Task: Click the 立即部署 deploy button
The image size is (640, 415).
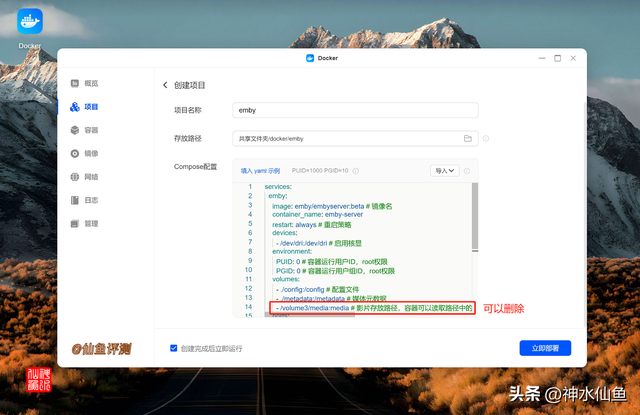Action: (x=545, y=348)
